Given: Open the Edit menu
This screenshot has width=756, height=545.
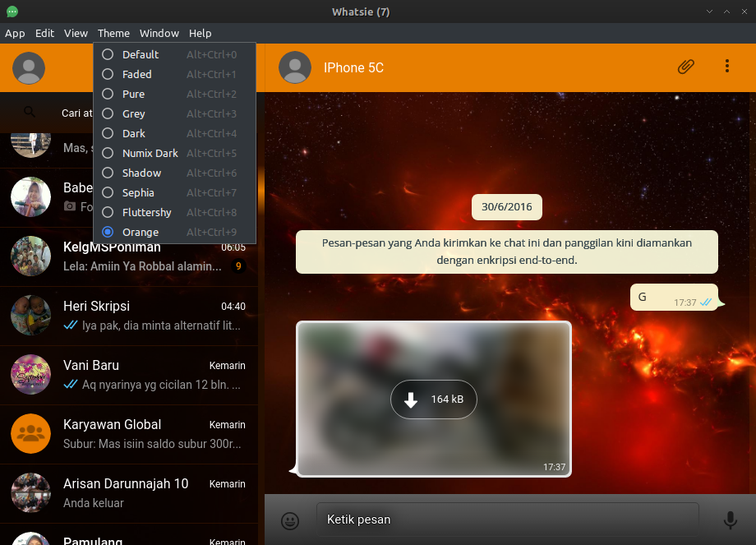Looking at the screenshot, I should (x=44, y=33).
